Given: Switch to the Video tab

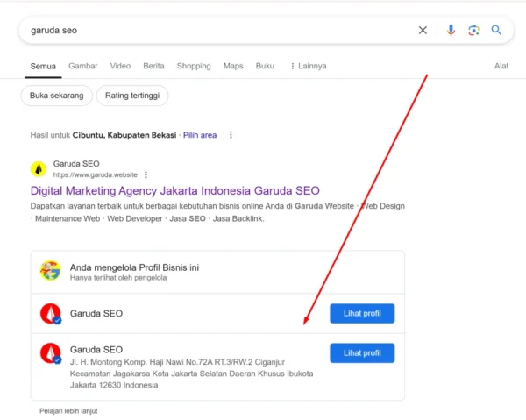Looking at the screenshot, I should pyautogui.click(x=120, y=66).
